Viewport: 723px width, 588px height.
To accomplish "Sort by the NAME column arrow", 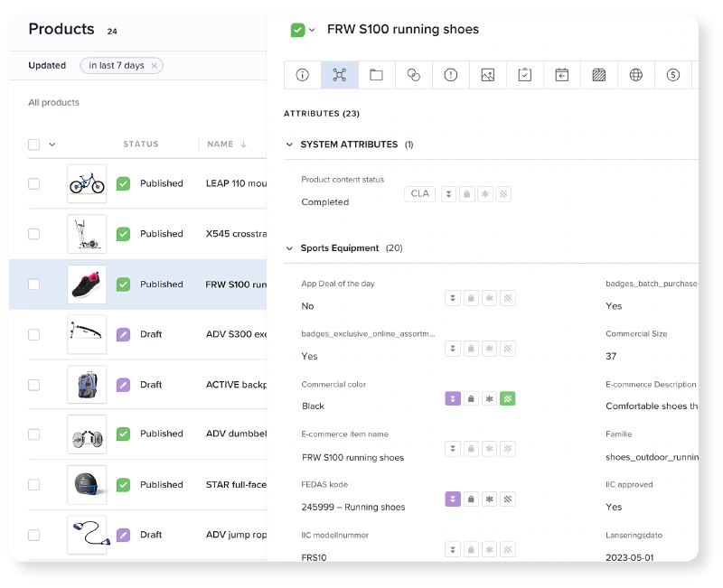I will click(243, 144).
